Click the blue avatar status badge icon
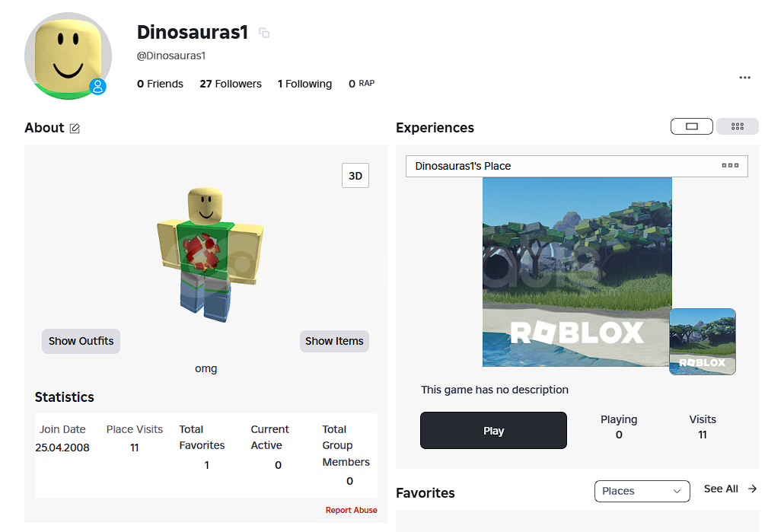This screenshot has height=532, width=784. [97, 87]
